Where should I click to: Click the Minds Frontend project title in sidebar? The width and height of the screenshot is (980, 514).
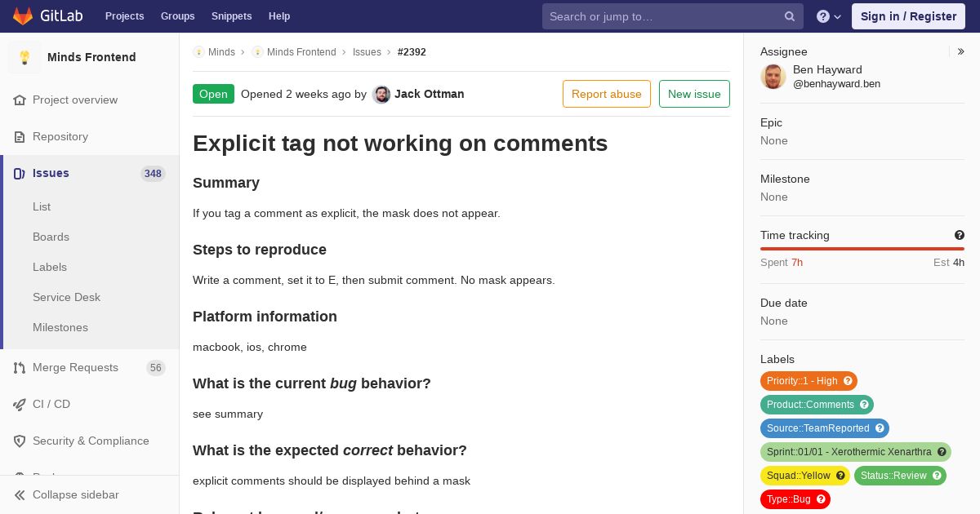pos(91,57)
